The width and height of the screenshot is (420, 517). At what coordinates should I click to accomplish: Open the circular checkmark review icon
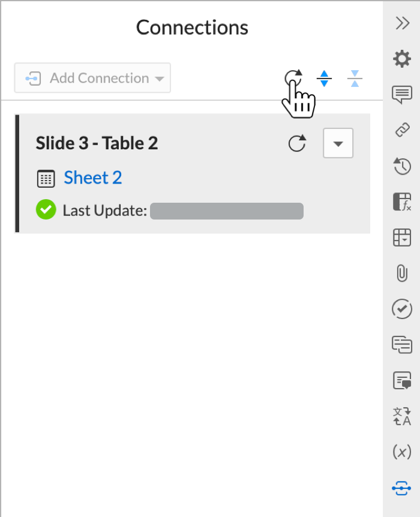click(x=402, y=309)
